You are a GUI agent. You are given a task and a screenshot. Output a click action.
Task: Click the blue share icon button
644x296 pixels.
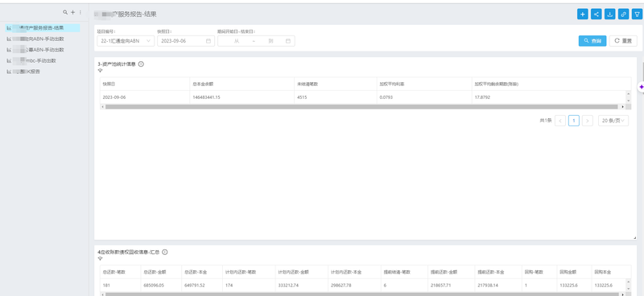[596, 14]
